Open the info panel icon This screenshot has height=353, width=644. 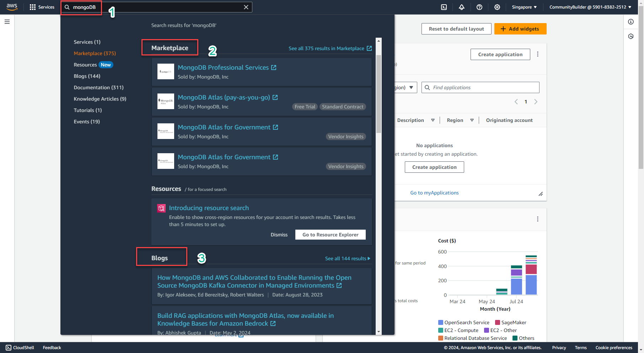pyautogui.click(x=631, y=22)
